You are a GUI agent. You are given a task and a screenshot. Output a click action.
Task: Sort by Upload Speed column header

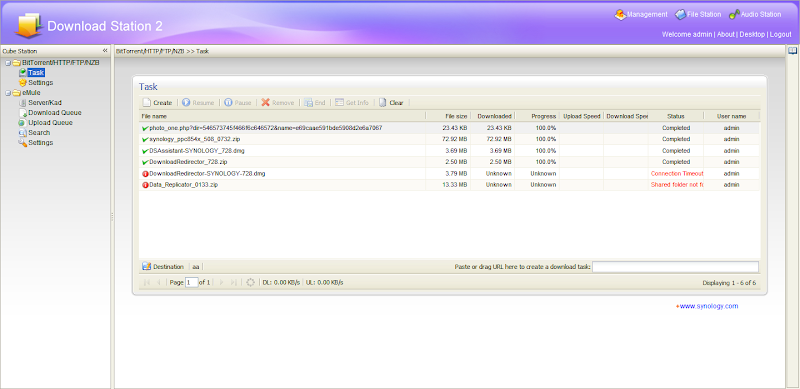[x=581, y=116]
